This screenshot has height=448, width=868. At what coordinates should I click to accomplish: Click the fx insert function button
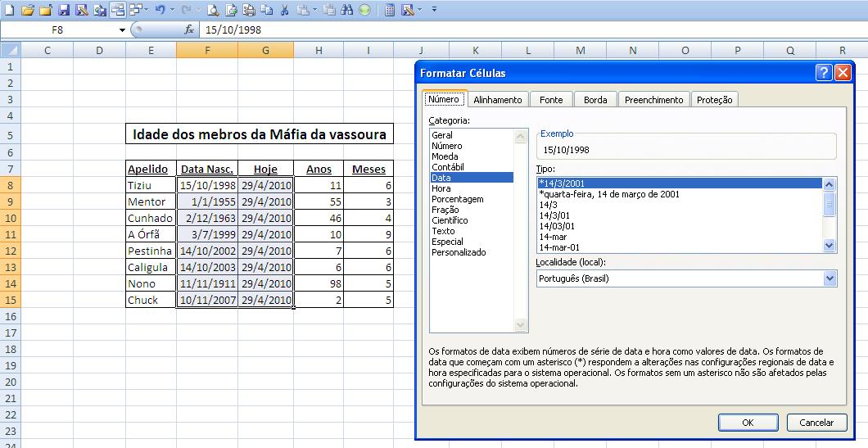(189, 30)
